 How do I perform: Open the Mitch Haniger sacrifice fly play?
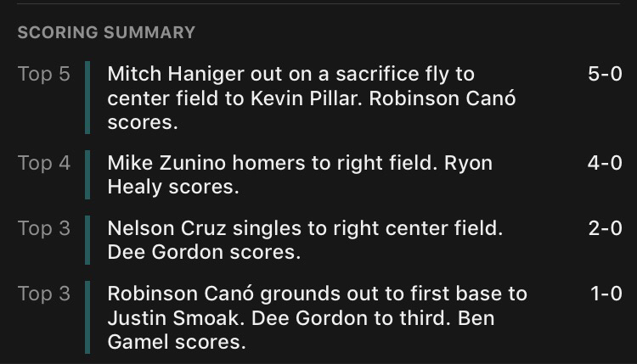[311, 98]
